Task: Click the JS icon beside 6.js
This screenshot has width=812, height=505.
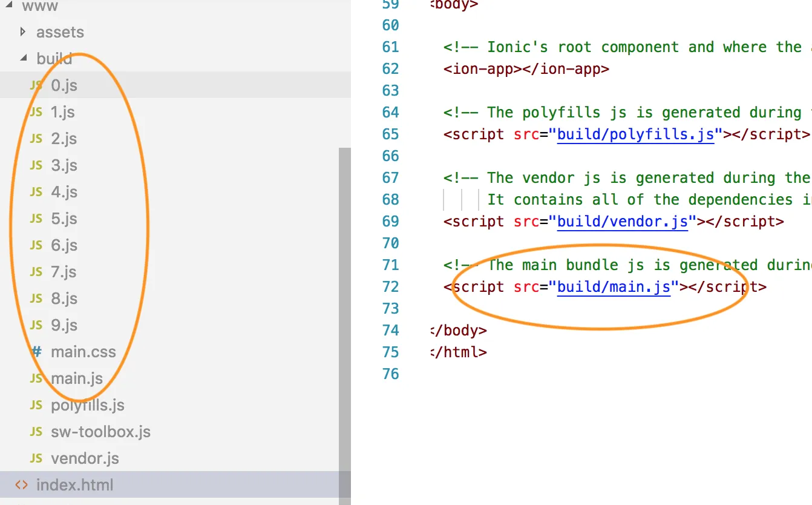Action: pyautogui.click(x=36, y=245)
